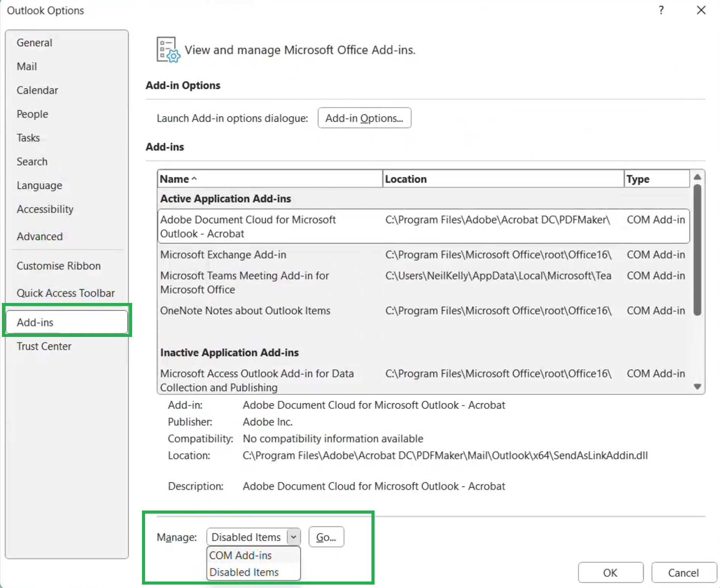The image size is (720, 588).
Task: Select the Microsoft Exchange Add-in row
Action: (x=223, y=255)
